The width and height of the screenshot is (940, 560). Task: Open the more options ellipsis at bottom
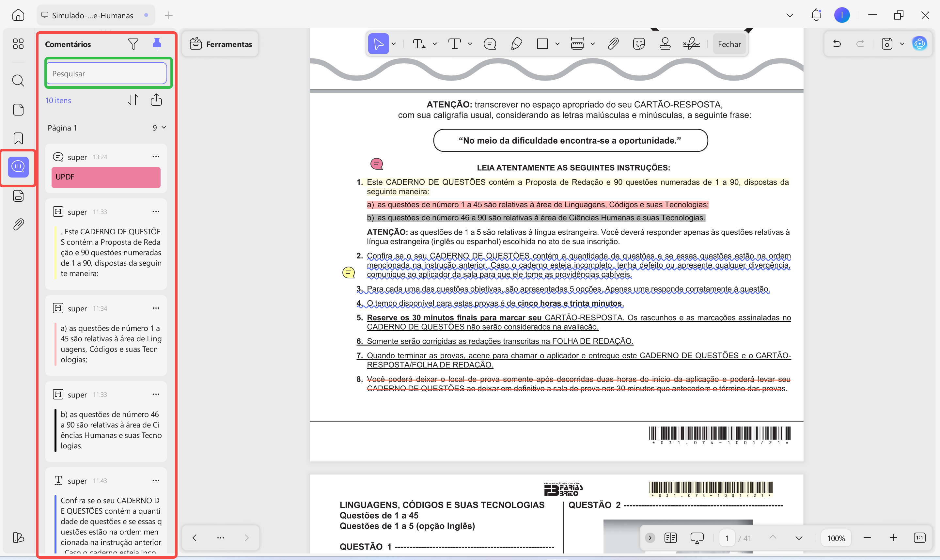click(x=221, y=538)
